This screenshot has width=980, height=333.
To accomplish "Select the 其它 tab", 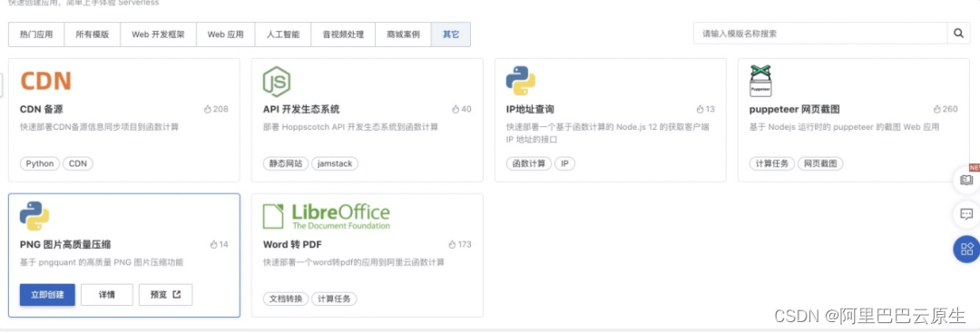I will tap(451, 34).
